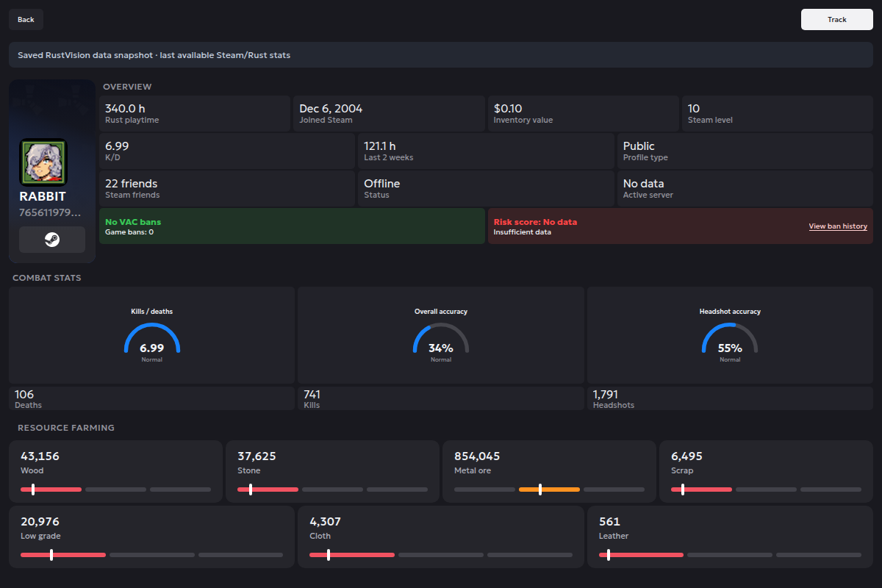The height and width of the screenshot is (588, 882).
Task: Open the View ban history link
Action: pos(838,226)
